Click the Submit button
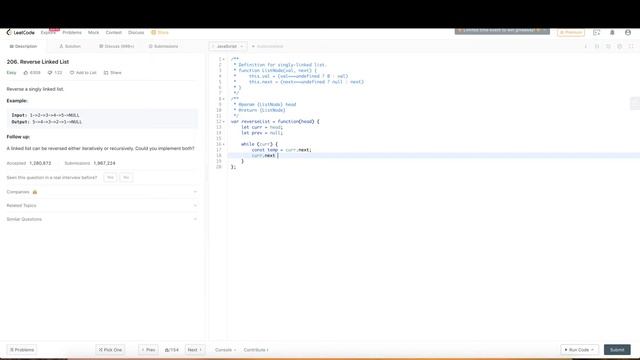Viewport: 640px width, 360px height. [617, 350]
